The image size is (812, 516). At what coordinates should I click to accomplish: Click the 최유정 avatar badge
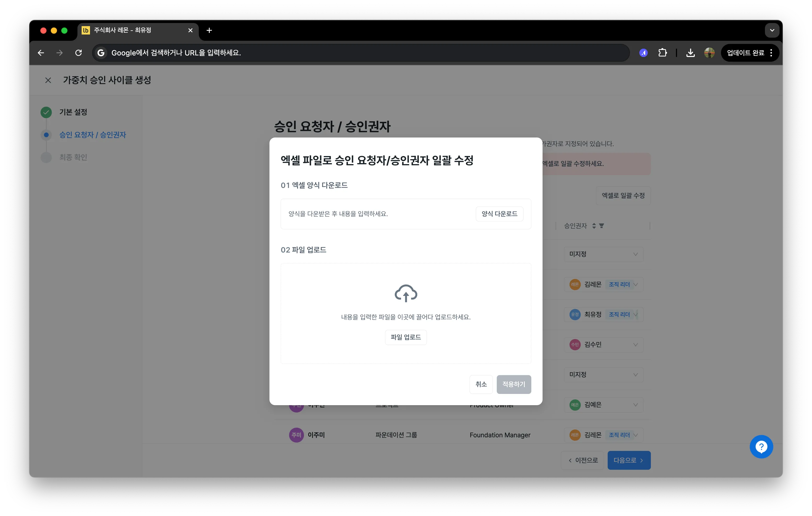575,314
